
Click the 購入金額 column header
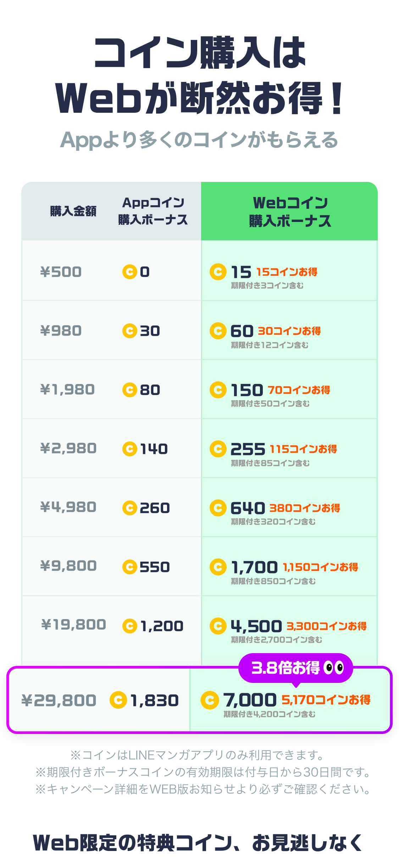click(x=73, y=211)
